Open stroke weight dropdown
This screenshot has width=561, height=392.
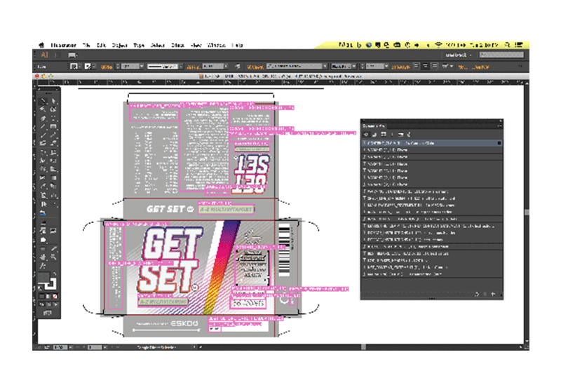[142, 67]
